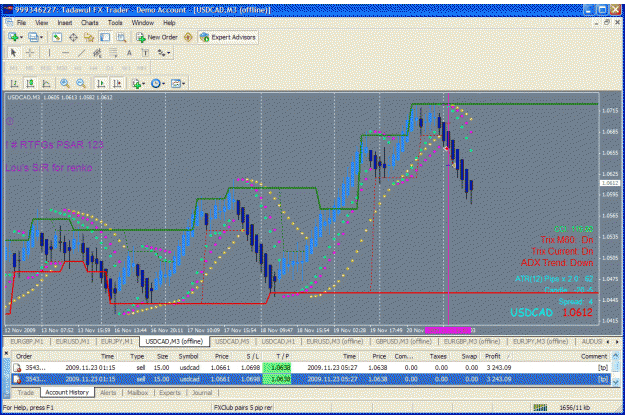Toggle the Navigator panel icon
This screenshot has height=415, width=625.
click(89, 37)
